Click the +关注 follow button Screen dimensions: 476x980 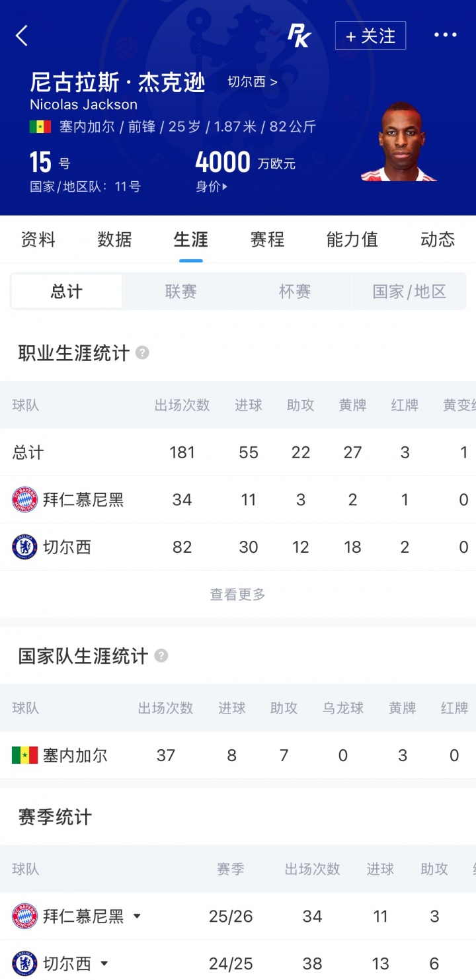click(370, 36)
